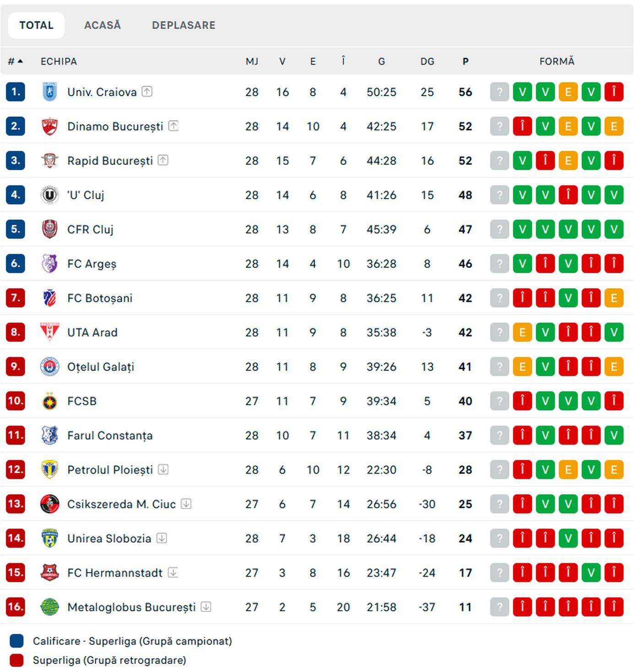This screenshot has width=641, height=672.
Task: Click relegation arrow icon beside Unirea Slobozia
Action: coord(162,538)
